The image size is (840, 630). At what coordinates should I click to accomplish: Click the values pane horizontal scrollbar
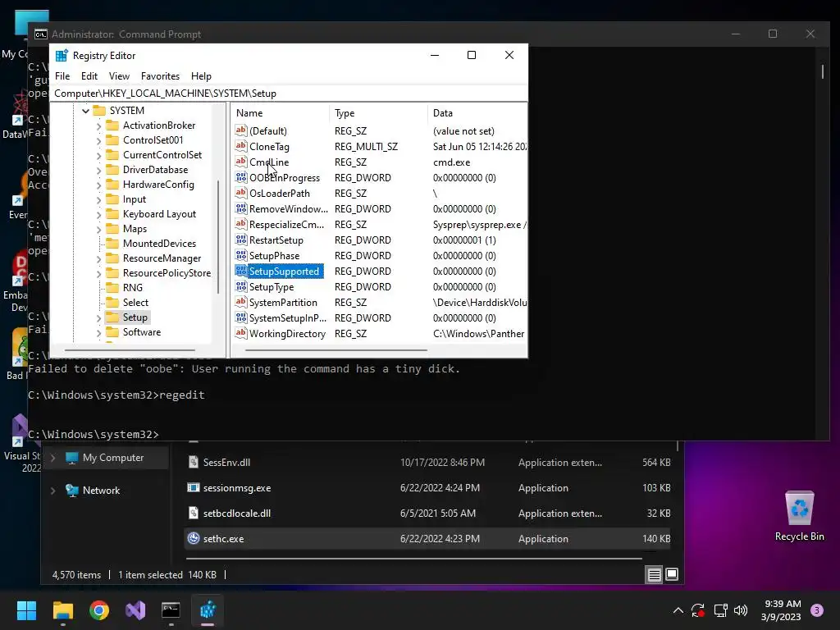click(336, 350)
